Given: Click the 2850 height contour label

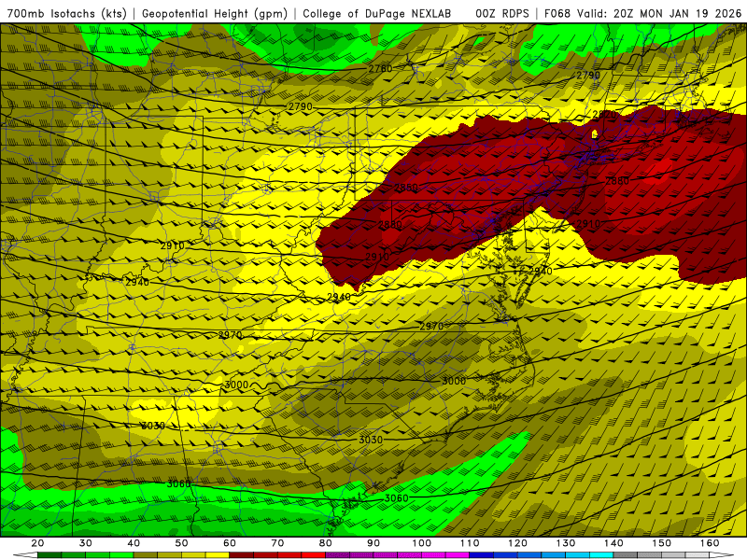Looking at the screenshot, I should [x=406, y=188].
